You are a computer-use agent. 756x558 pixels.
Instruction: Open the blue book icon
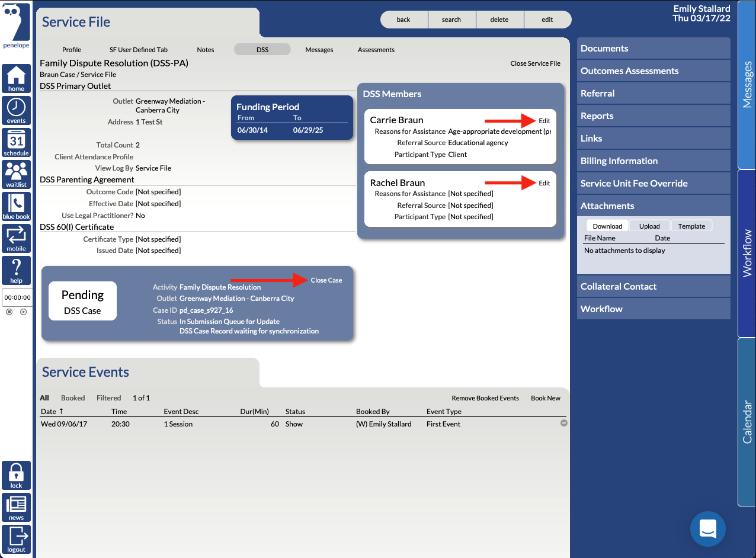(x=16, y=207)
